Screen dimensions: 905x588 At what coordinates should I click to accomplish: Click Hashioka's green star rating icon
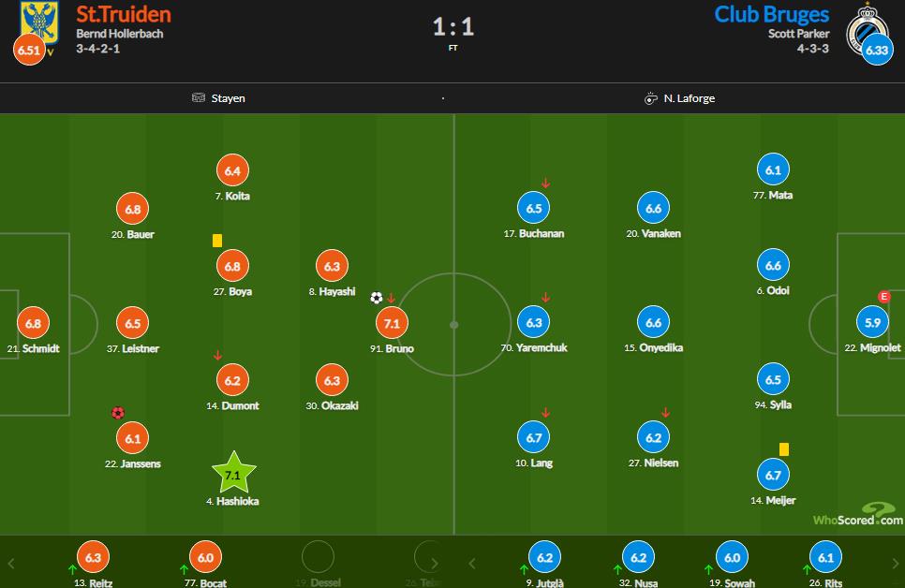[233, 473]
